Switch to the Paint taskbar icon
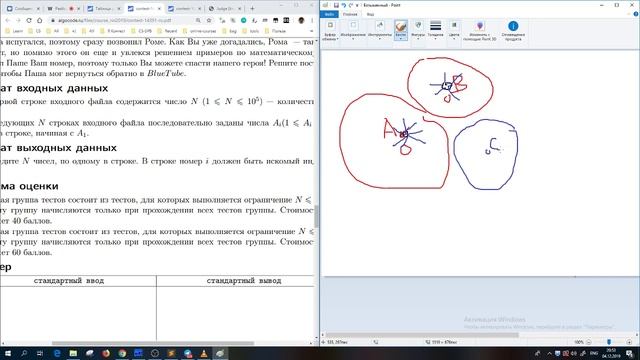This screenshot has width=640, height=360. point(220,353)
